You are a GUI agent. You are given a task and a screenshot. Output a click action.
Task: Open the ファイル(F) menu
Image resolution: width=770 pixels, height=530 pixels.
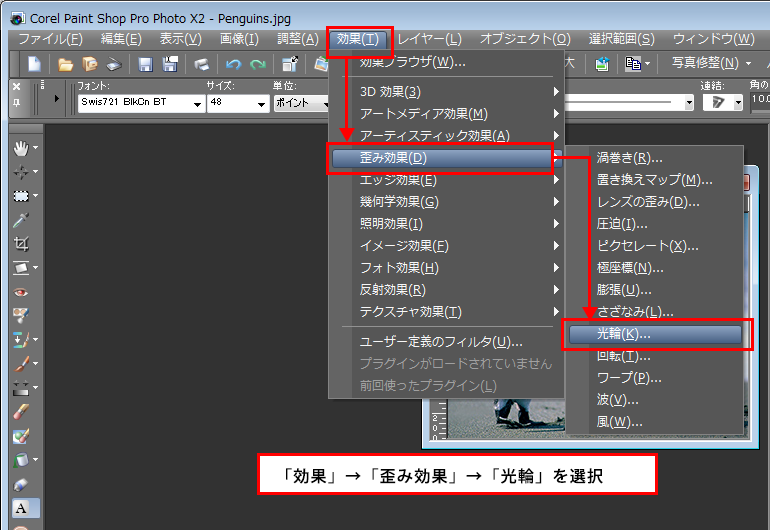(51, 39)
